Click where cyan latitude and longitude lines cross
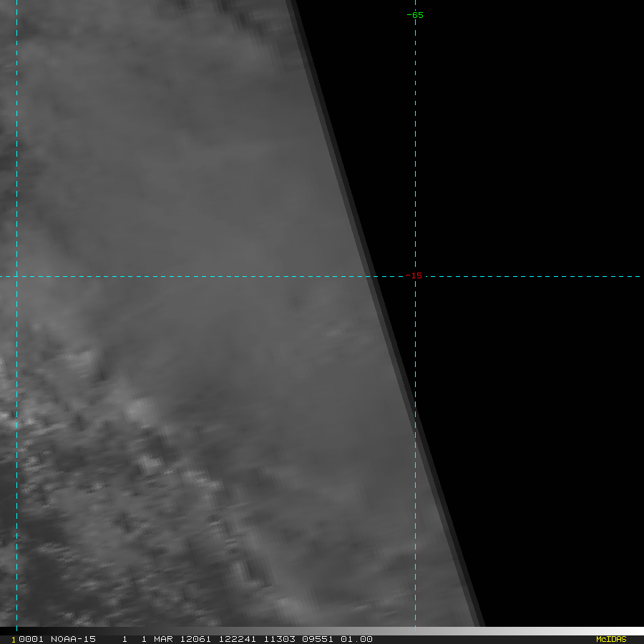The width and height of the screenshot is (644, 644). point(415,276)
